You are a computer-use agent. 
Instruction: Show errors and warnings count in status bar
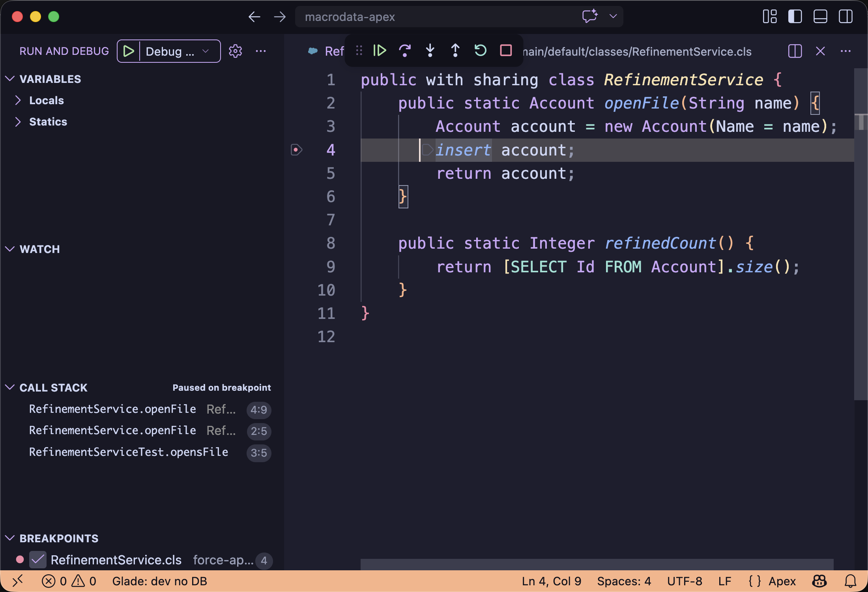click(69, 581)
